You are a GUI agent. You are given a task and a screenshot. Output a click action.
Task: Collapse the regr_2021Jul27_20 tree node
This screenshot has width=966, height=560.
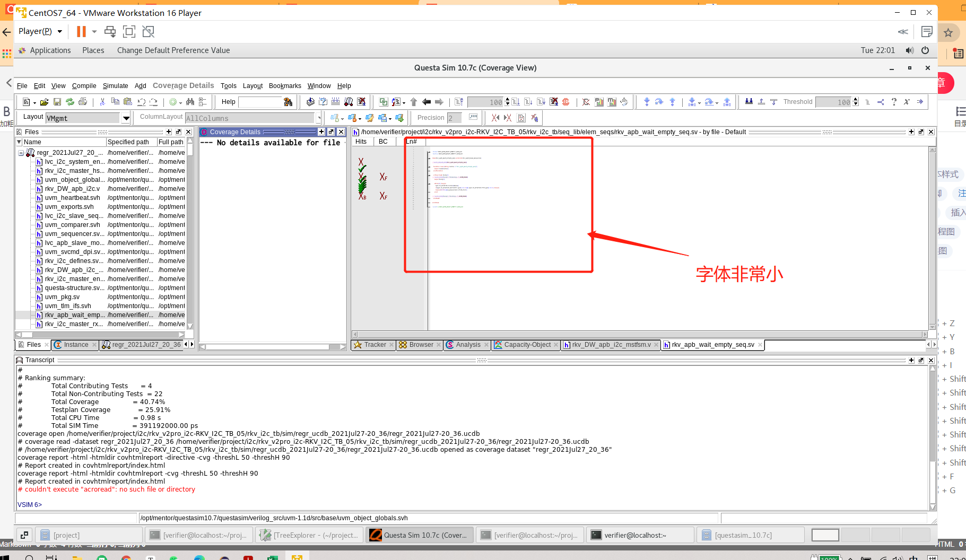[x=21, y=153]
